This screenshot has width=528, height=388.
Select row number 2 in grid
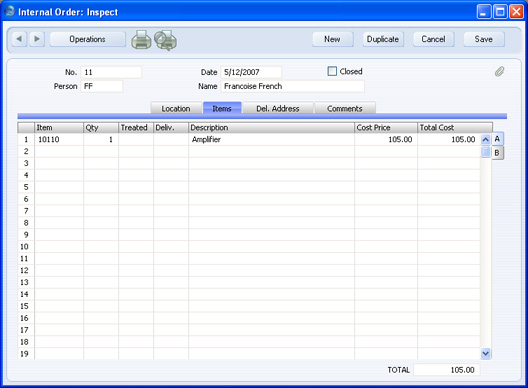[x=26, y=151]
